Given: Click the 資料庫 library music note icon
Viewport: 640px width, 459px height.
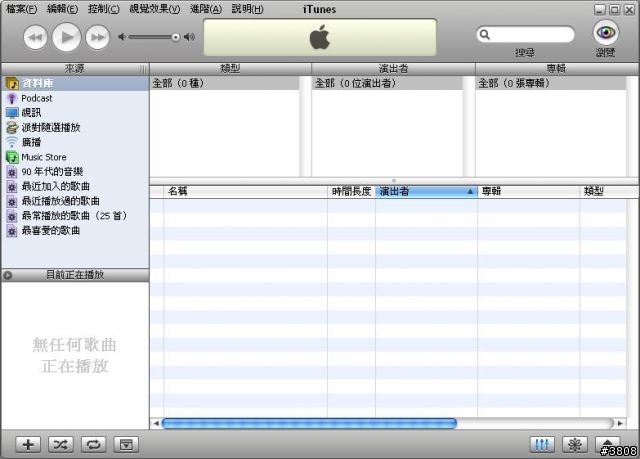Looking at the screenshot, I should click(12, 84).
